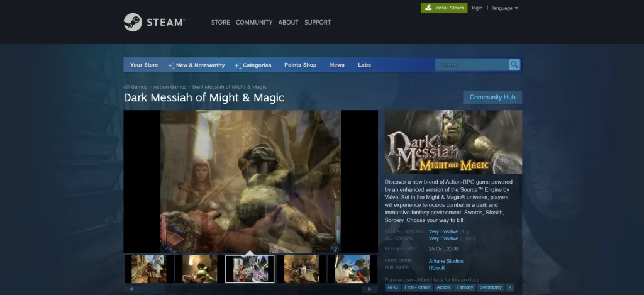The image size is (644, 295).
Task: Click plus icon beside Categories
Action: tap(238, 65)
